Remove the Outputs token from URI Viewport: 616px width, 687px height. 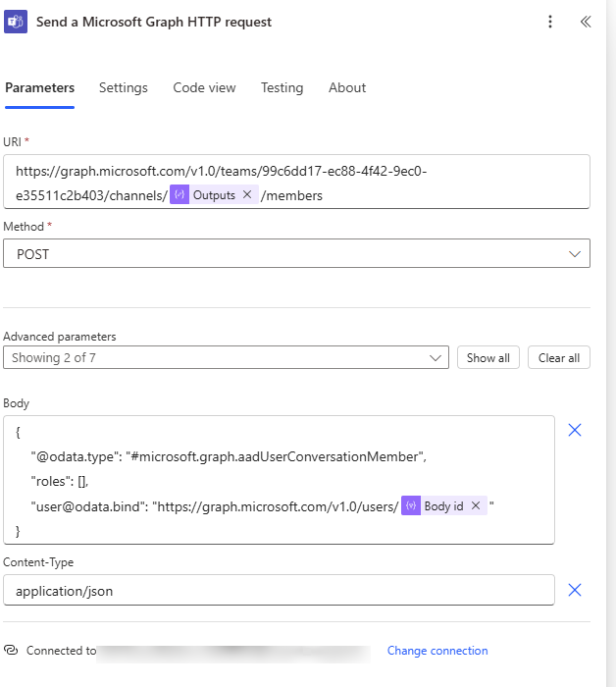(x=247, y=194)
